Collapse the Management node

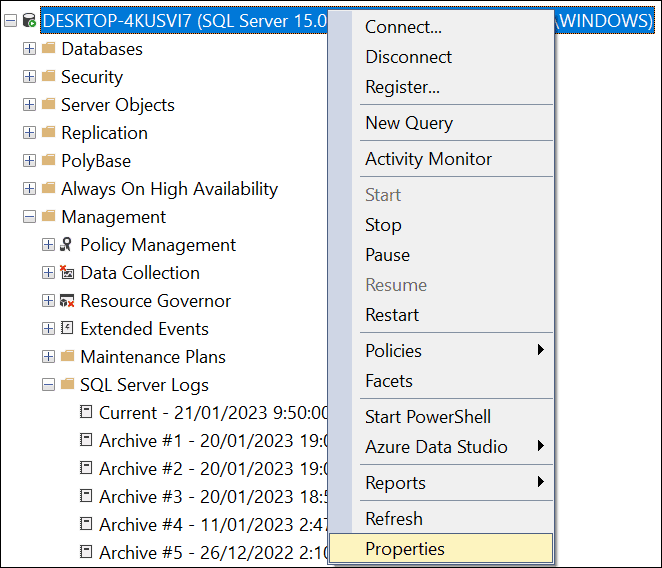coord(29,217)
